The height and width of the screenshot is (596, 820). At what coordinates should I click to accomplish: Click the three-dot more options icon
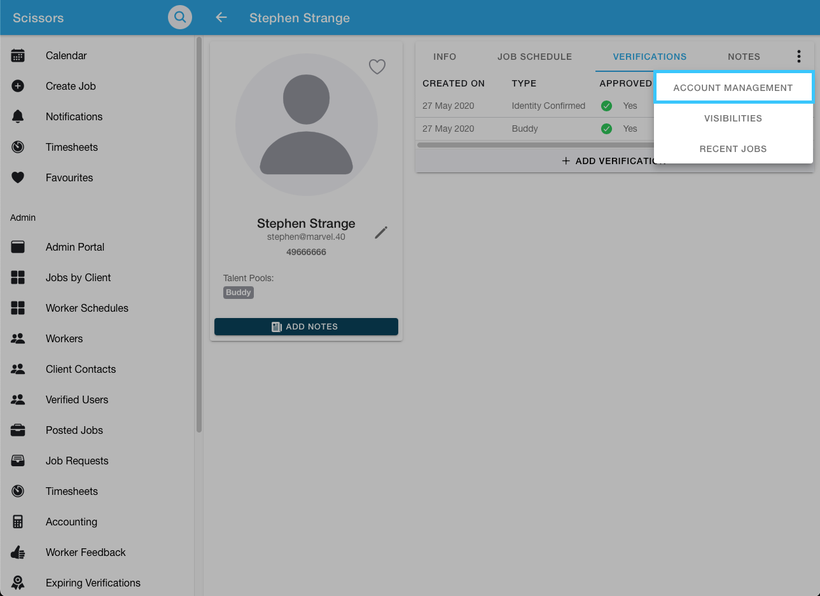(799, 56)
